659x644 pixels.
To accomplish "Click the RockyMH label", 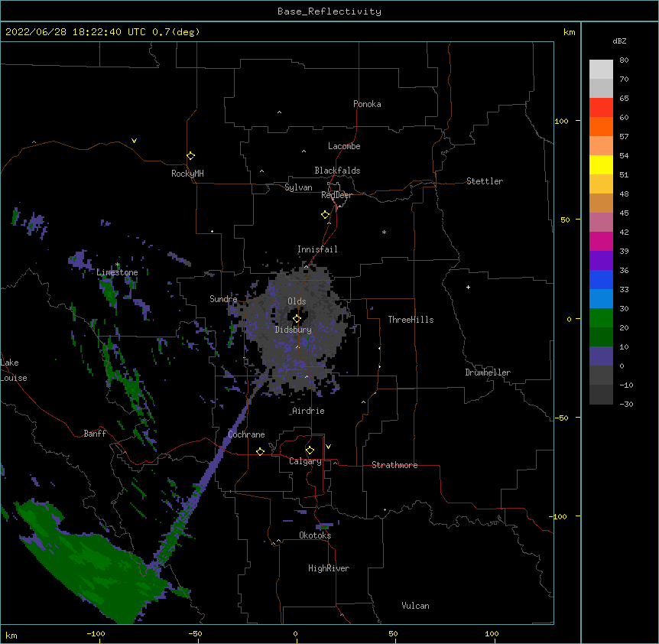I will pyautogui.click(x=187, y=174).
